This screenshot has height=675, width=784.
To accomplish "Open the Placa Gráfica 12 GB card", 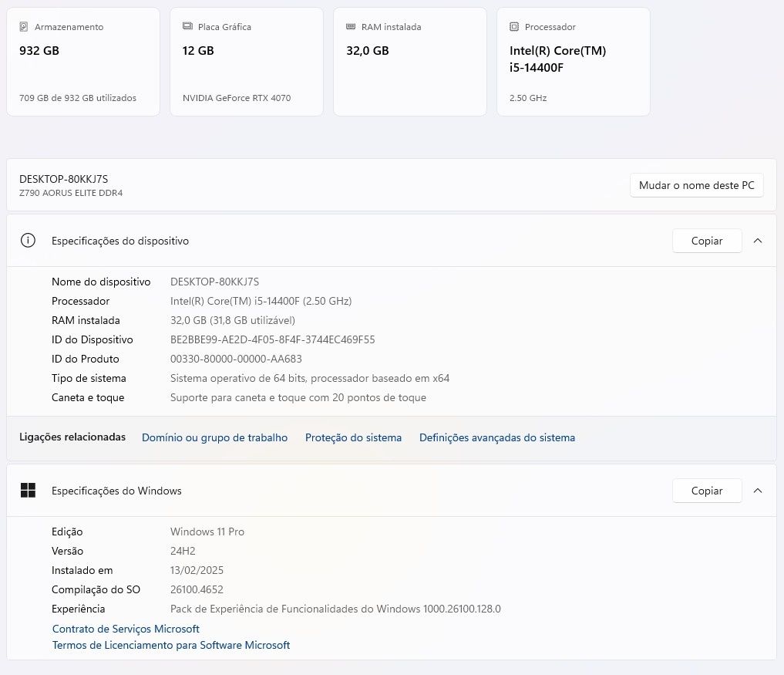I will tap(247, 62).
